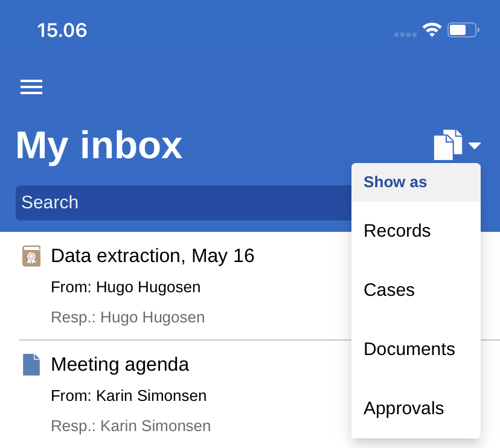Choose Cases from the Show as menu
This screenshot has width=500, height=448.
(389, 290)
